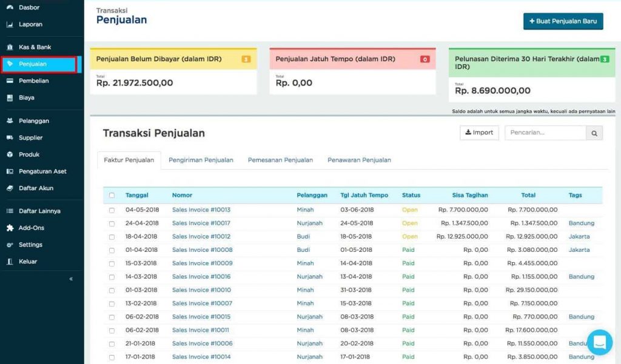Select the Penjualan tag icon

[10, 64]
